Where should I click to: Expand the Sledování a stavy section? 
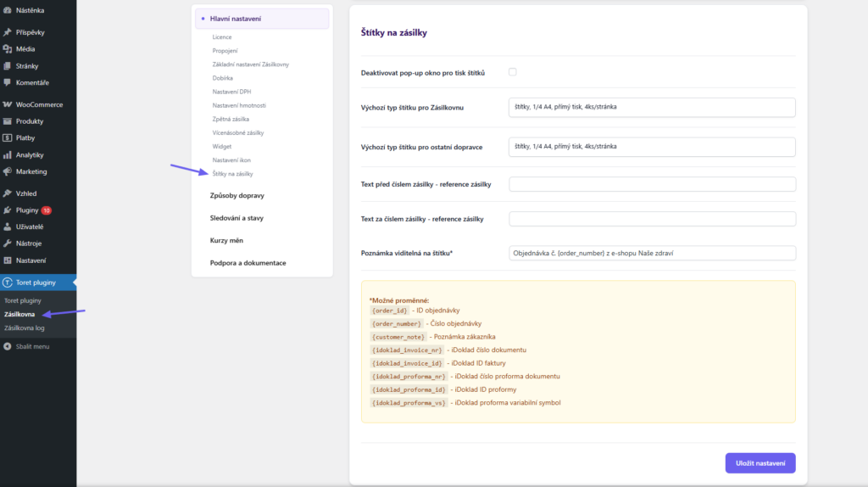tap(236, 218)
